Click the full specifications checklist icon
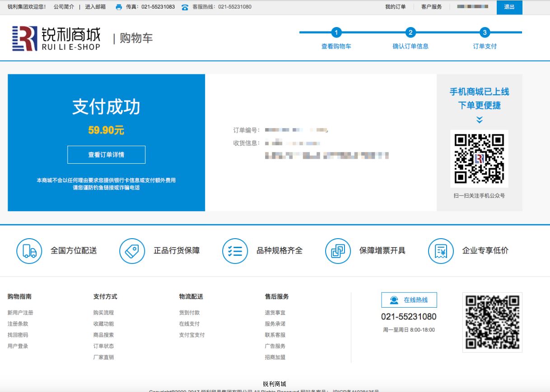This screenshot has height=392, width=550. (x=235, y=251)
